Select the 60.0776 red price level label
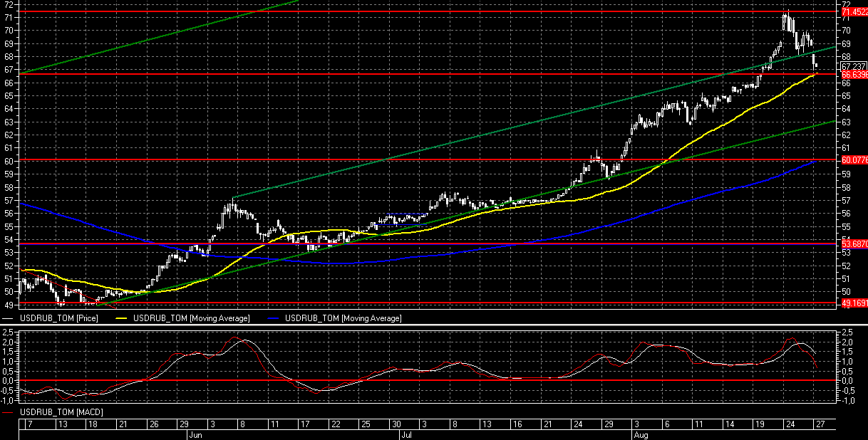This screenshot has width=868, height=440. click(x=854, y=160)
